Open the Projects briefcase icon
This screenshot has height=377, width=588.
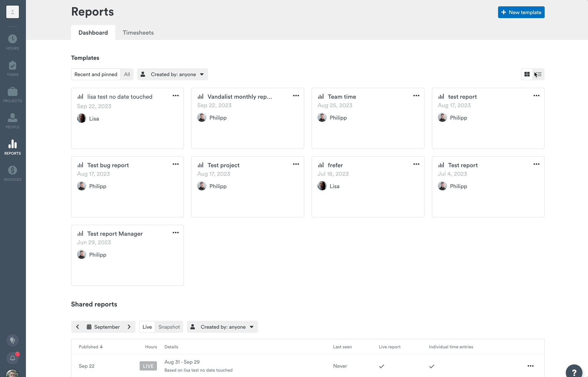(x=13, y=92)
